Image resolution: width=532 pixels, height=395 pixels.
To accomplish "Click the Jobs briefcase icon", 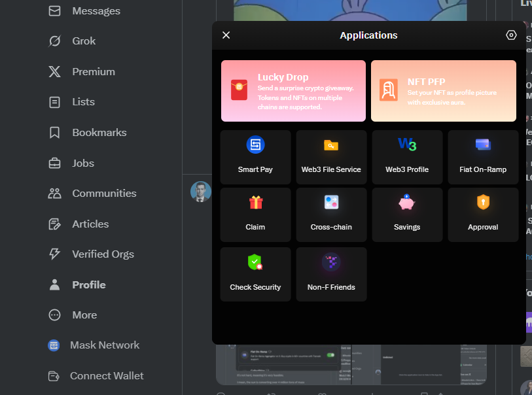I will tap(54, 163).
